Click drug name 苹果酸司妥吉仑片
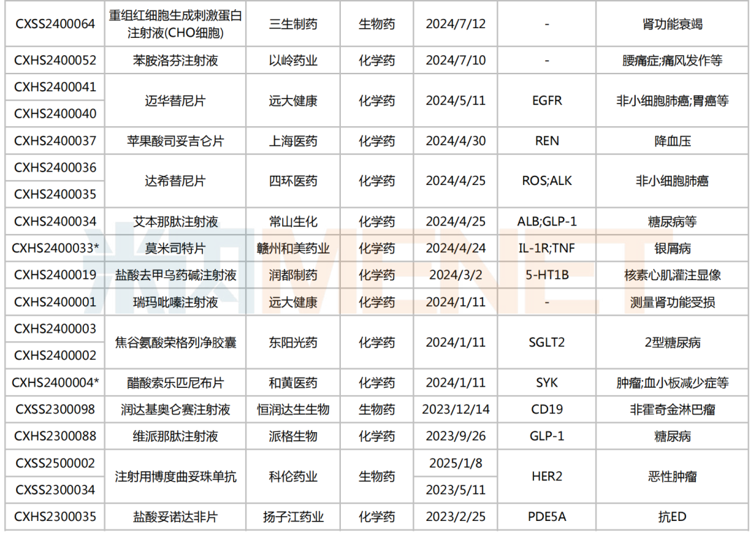756x535 pixels. pyautogui.click(x=175, y=141)
